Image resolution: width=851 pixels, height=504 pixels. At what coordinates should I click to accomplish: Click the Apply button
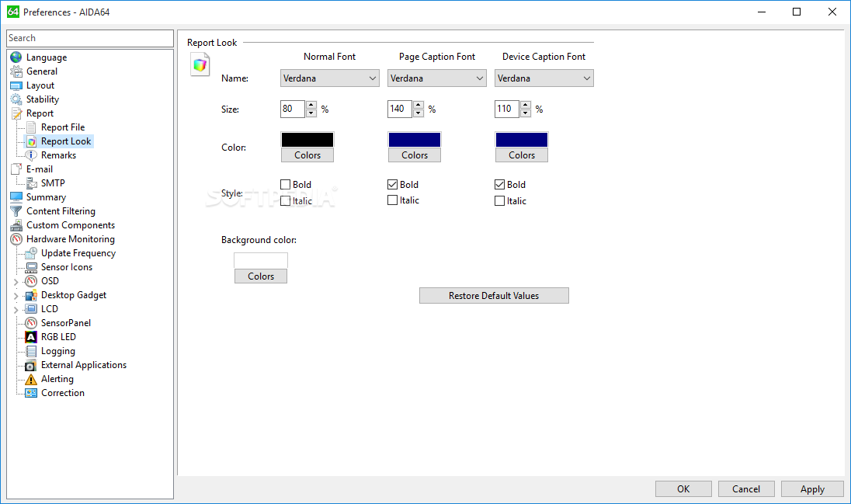pyautogui.click(x=812, y=488)
